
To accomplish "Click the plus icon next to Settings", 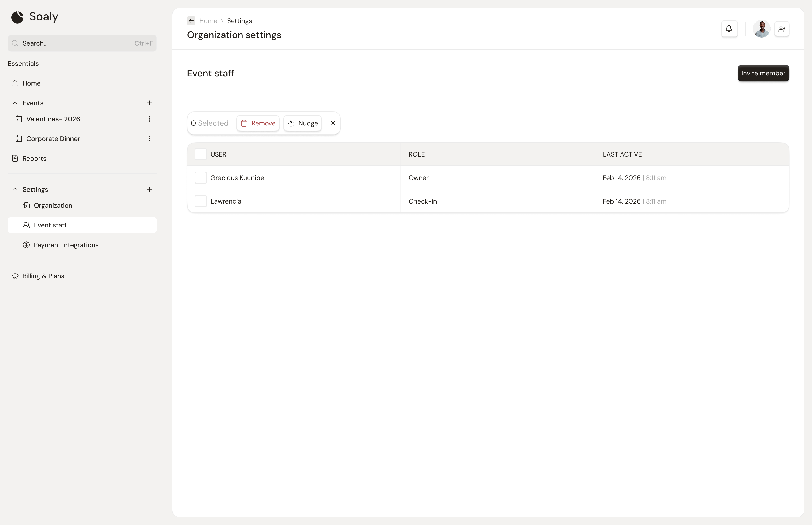I will (149, 190).
